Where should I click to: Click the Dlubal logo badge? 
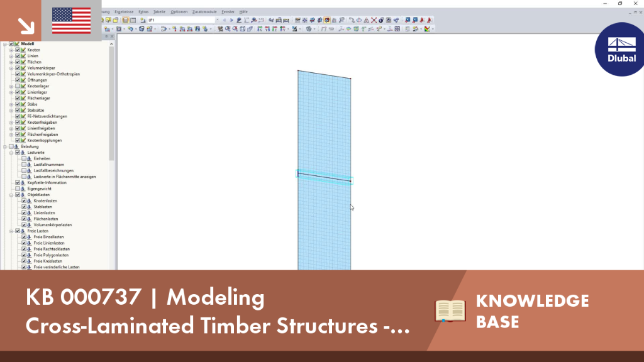619,49
